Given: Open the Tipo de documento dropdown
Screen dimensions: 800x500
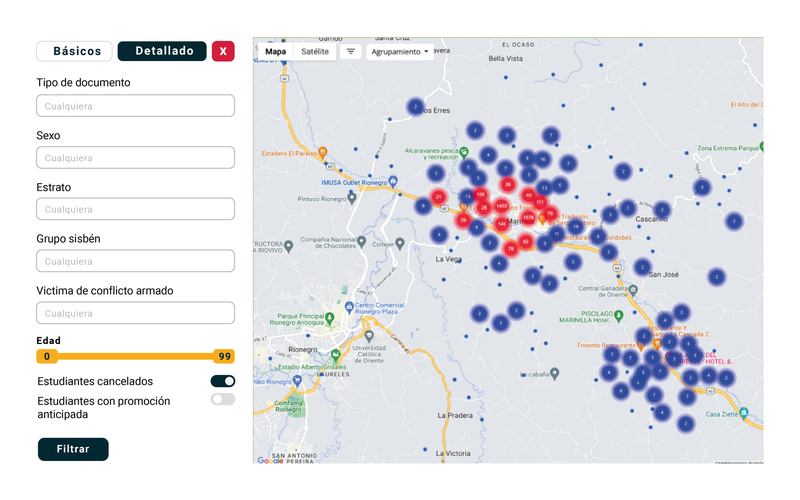Looking at the screenshot, I should pyautogui.click(x=135, y=106).
